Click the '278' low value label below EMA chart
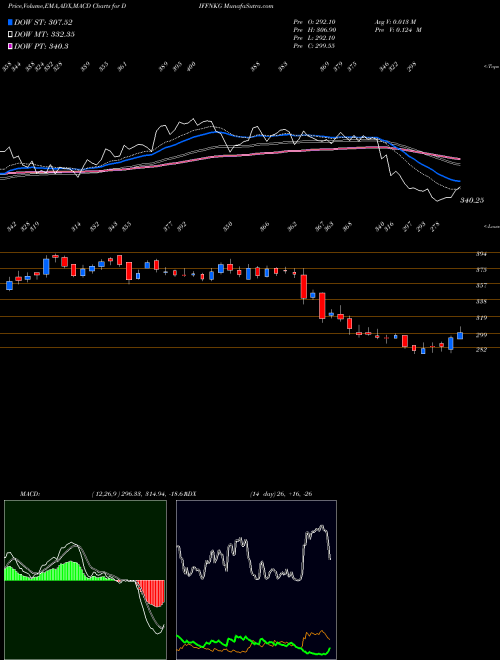Screen dimensions: 500x660 click(435, 226)
